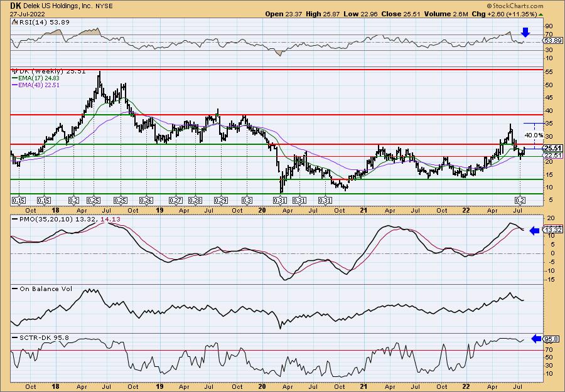Click the 0.27 dividend marker

[176, 200]
